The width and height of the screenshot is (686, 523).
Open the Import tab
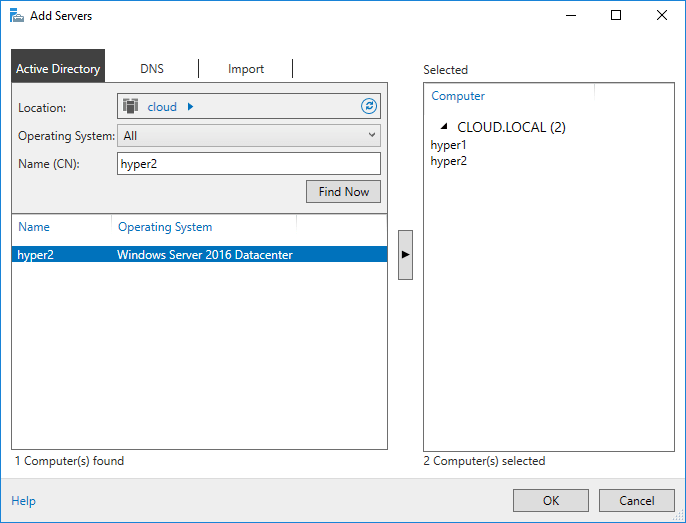coord(245,69)
